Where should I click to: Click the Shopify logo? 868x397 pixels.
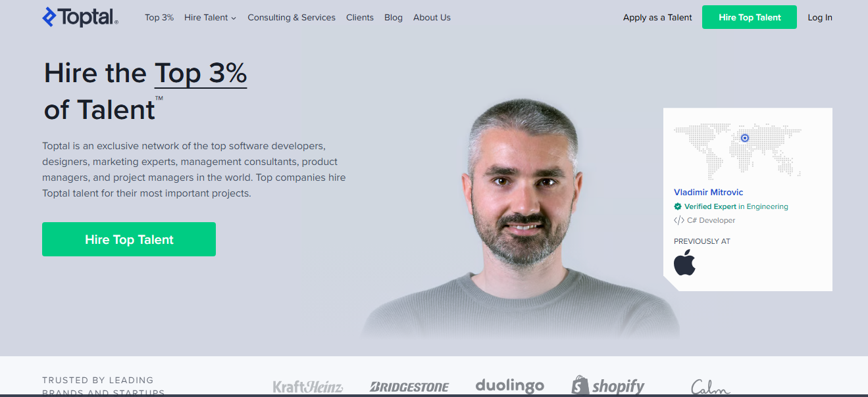(x=608, y=386)
